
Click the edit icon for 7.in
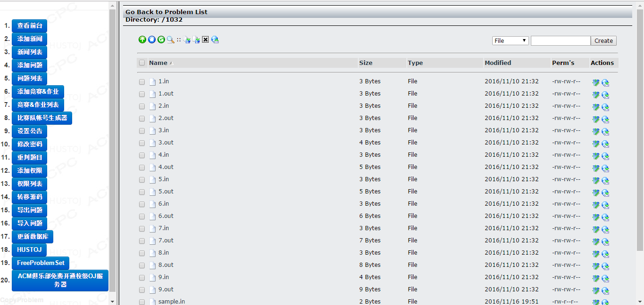[596, 230]
